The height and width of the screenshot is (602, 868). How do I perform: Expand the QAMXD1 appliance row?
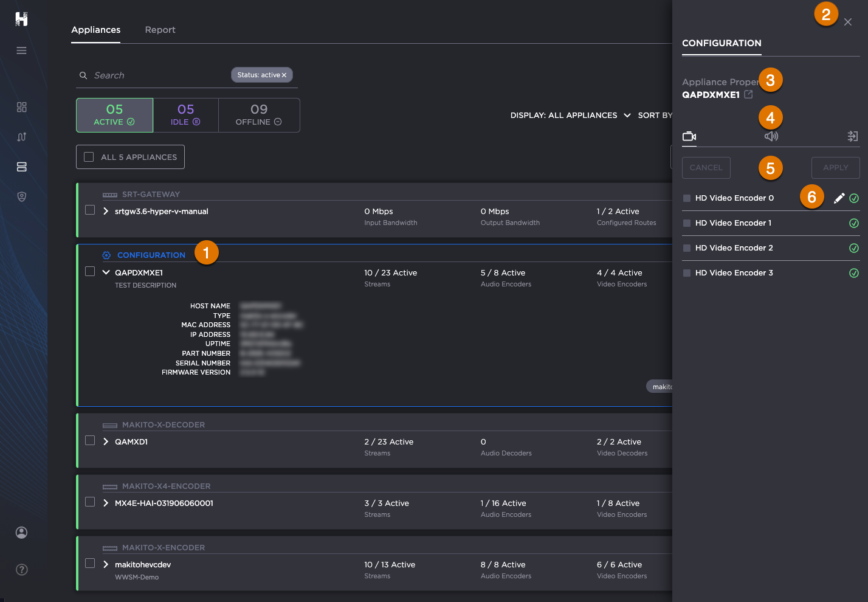(106, 441)
